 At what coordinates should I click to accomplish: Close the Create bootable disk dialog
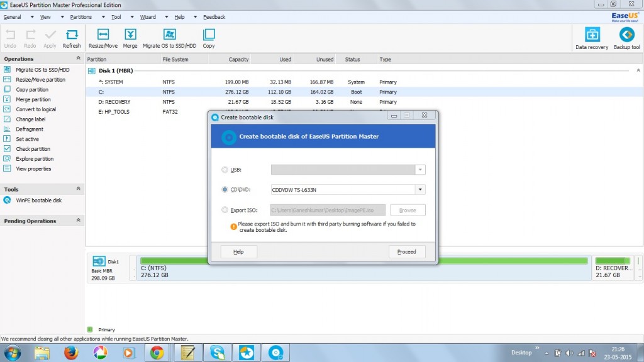(x=425, y=116)
